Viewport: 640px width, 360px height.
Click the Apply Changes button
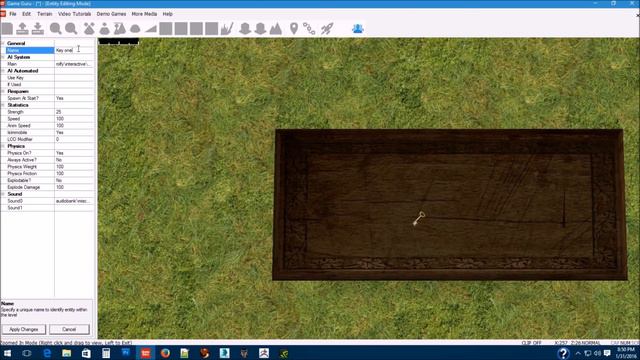click(24, 329)
